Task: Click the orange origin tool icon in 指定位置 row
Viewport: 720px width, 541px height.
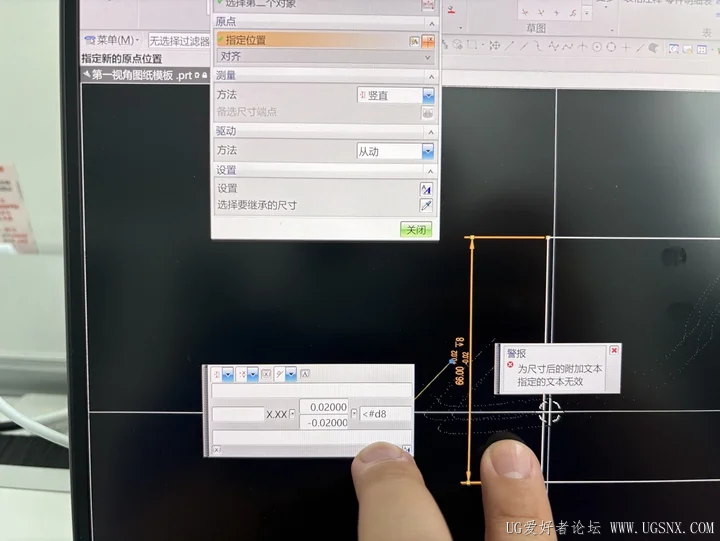Action: [x=428, y=41]
